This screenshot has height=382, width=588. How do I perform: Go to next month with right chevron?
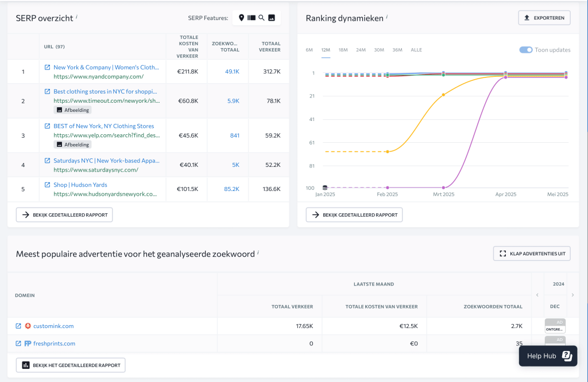point(572,295)
